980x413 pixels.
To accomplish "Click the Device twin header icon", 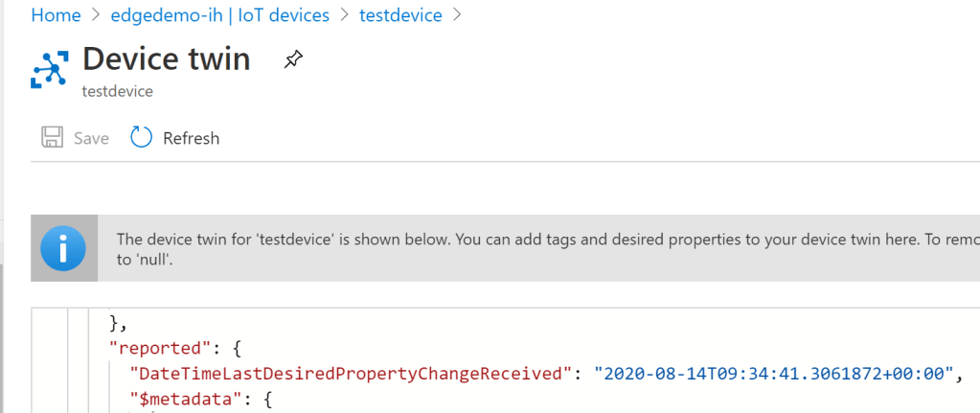I will [49, 69].
